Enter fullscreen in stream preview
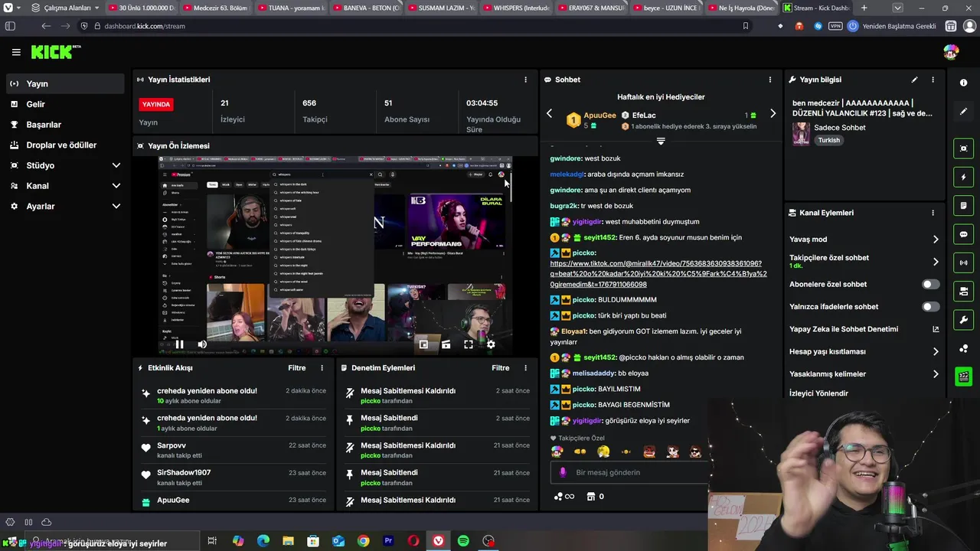980x551 pixels. pos(469,344)
